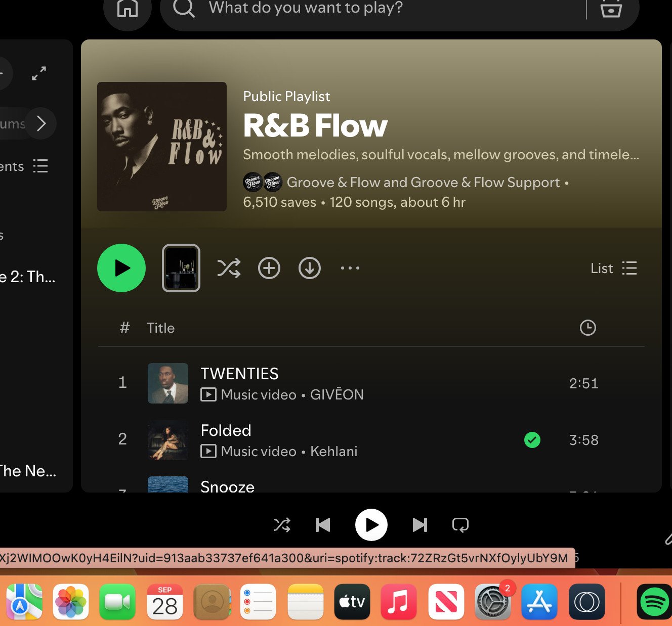
Task: Open the List view options dropdown
Action: tap(614, 268)
